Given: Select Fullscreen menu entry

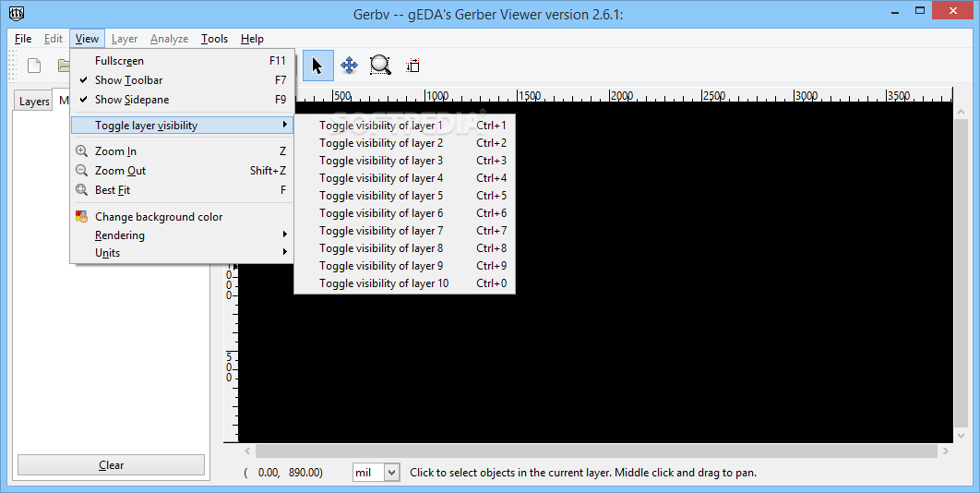Looking at the screenshot, I should [x=181, y=61].
